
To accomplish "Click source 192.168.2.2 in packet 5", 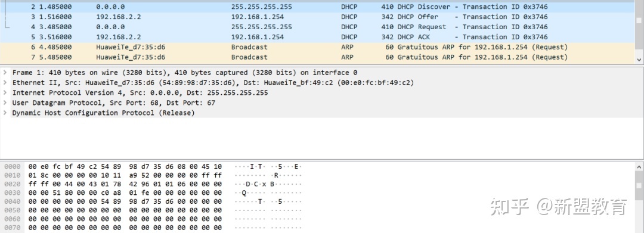I will pos(119,37).
